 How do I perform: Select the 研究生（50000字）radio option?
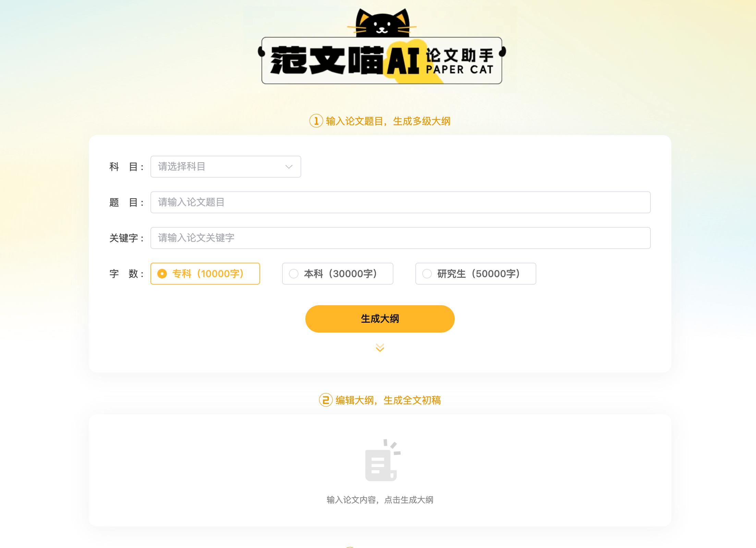(476, 274)
